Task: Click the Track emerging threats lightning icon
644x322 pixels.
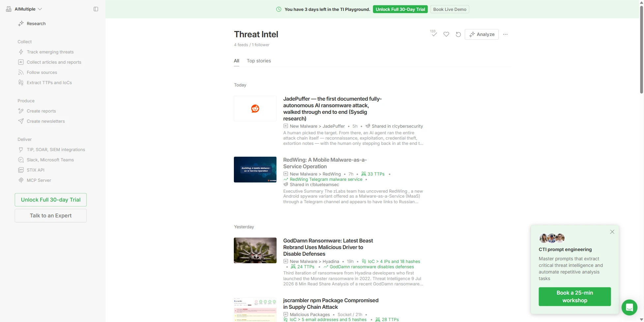Action: [21, 52]
